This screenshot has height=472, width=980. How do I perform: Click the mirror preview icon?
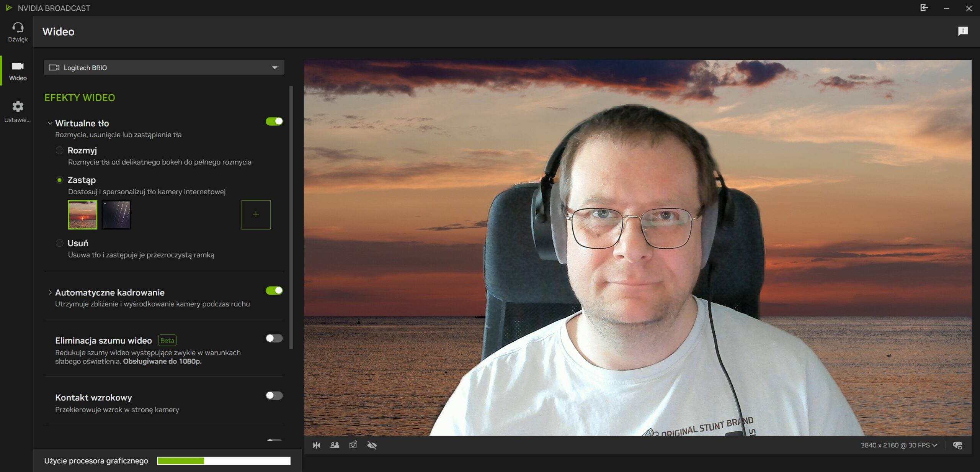pos(317,445)
